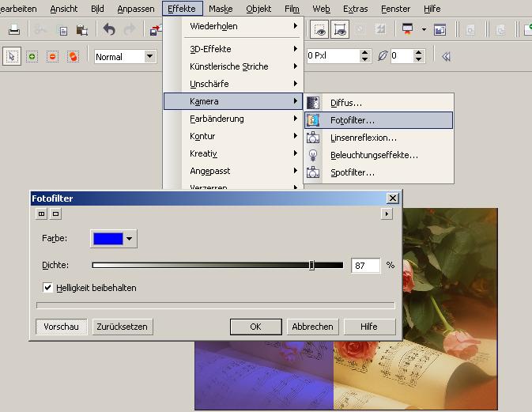This screenshot has width=532, height=412.
Task: Open the Kontur submenu
Action: click(232, 136)
